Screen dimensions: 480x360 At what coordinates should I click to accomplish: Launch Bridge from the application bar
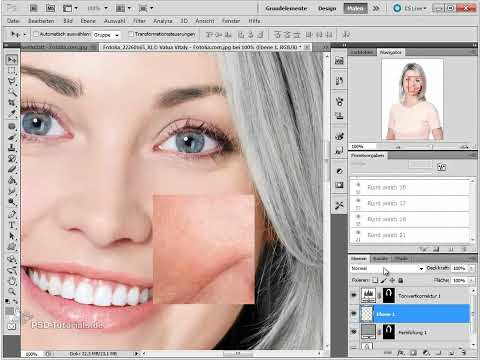pyautogui.click(x=34, y=8)
